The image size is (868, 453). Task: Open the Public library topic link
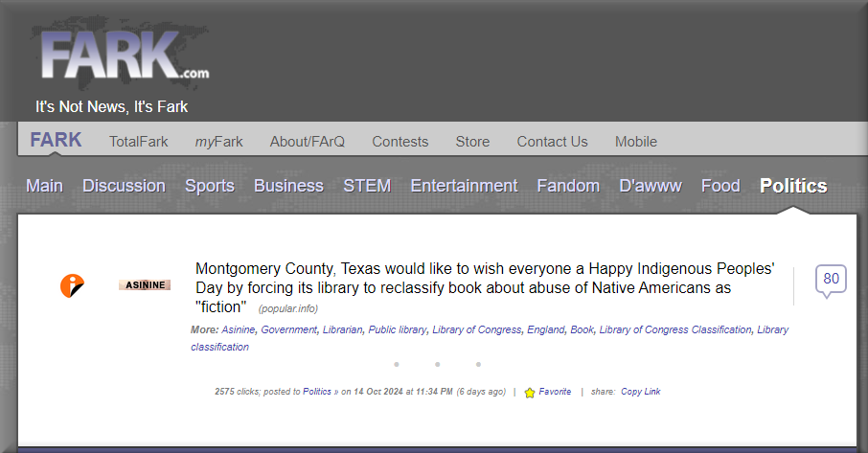click(397, 329)
